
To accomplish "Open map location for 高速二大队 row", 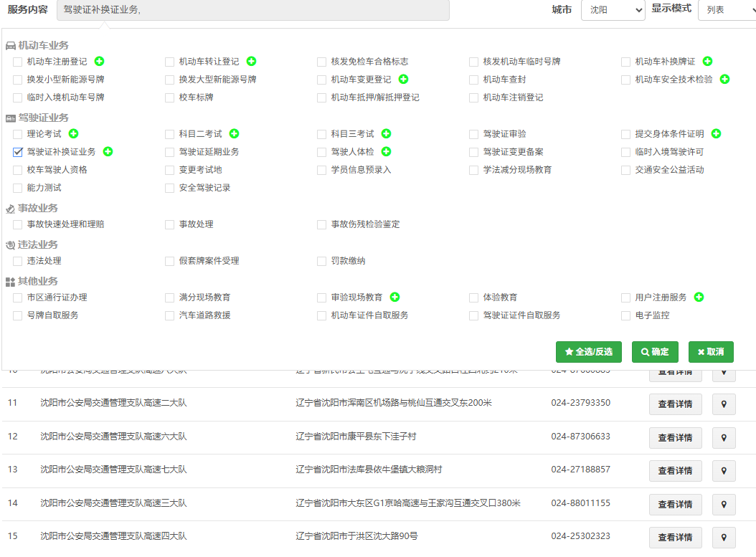I will [x=724, y=404].
